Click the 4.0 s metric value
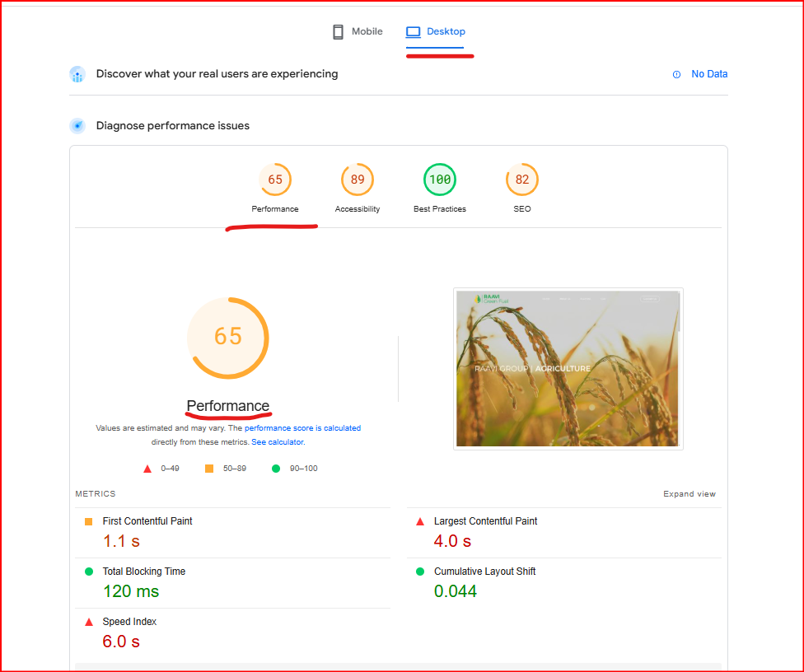804x672 pixels. [x=452, y=541]
